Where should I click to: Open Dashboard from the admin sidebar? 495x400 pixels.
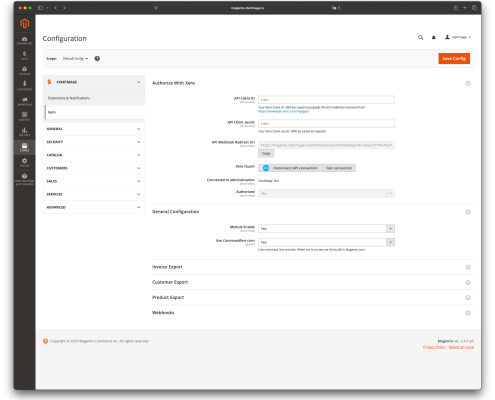tap(24, 41)
